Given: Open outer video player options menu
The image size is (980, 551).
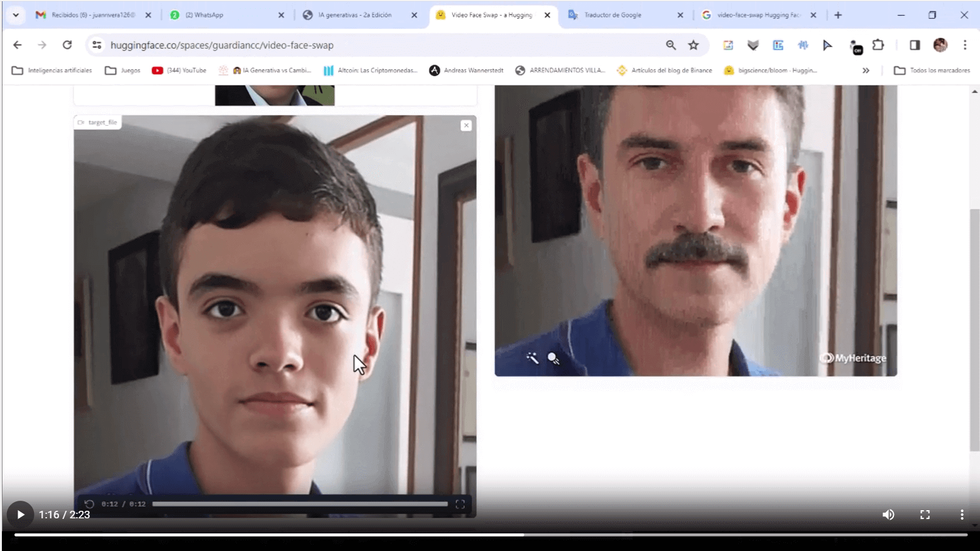Looking at the screenshot, I should pyautogui.click(x=962, y=515).
